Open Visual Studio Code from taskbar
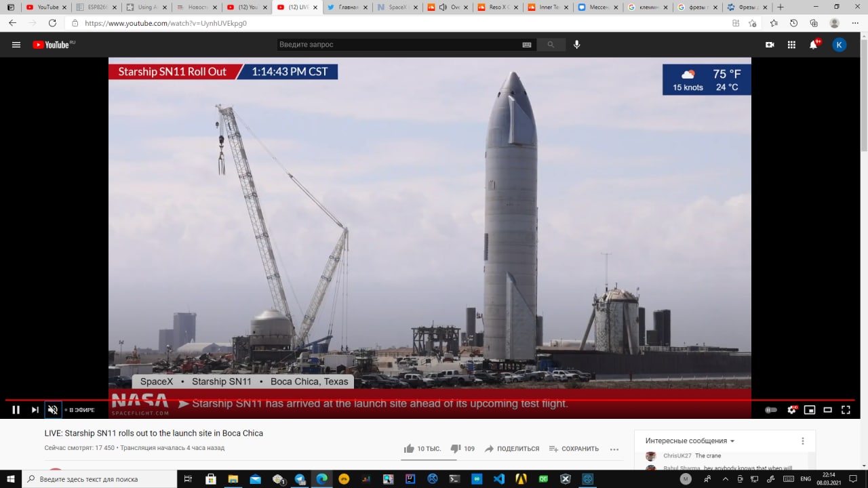This screenshot has width=868, height=488. pos(499,479)
